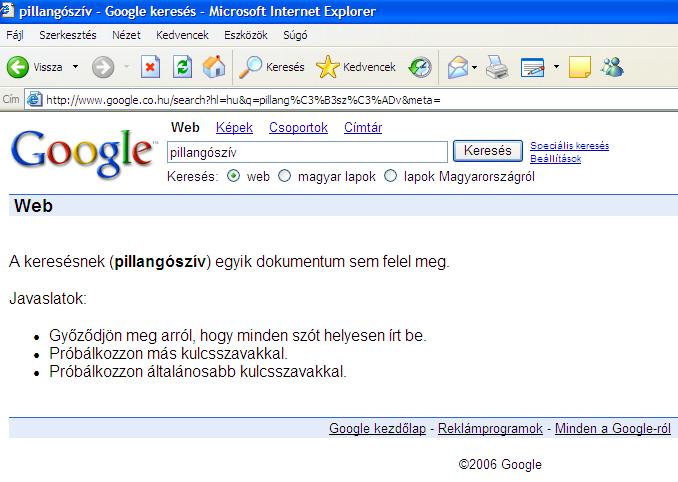This screenshot has height=482, width=678.
Task: Click the Keresés search button
Action: [x=488, y=151]
